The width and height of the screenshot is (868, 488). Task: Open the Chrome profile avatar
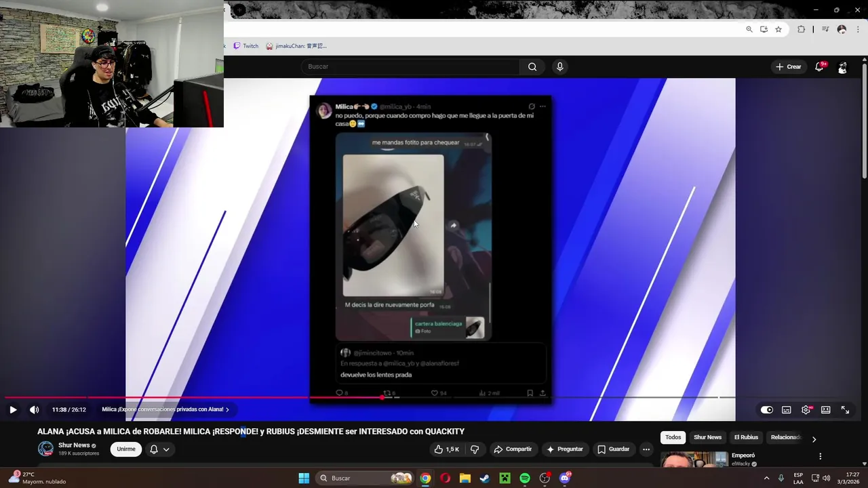point(842,29)
